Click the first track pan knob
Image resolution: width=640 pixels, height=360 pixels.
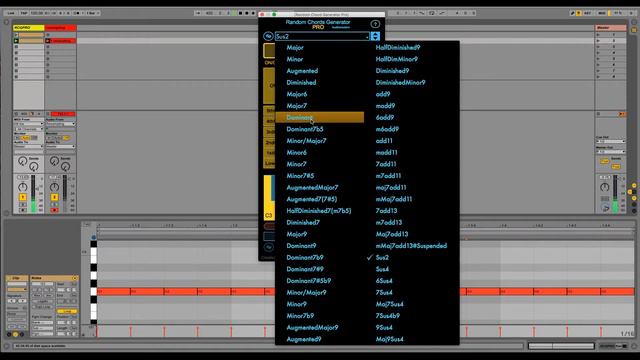[23, 187]
